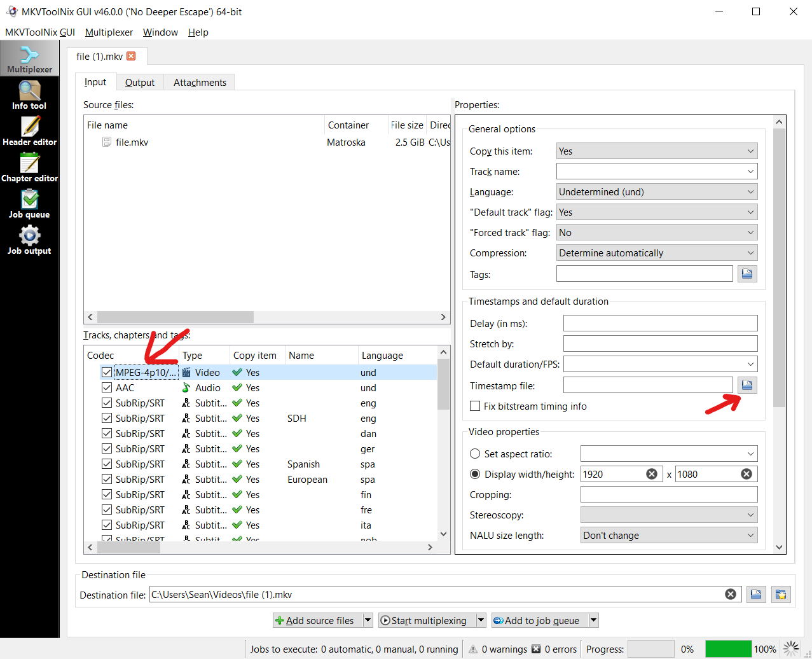Viewport: 812px width, 659px height.
Task: Open the Job output view
Action: [29, 240]
